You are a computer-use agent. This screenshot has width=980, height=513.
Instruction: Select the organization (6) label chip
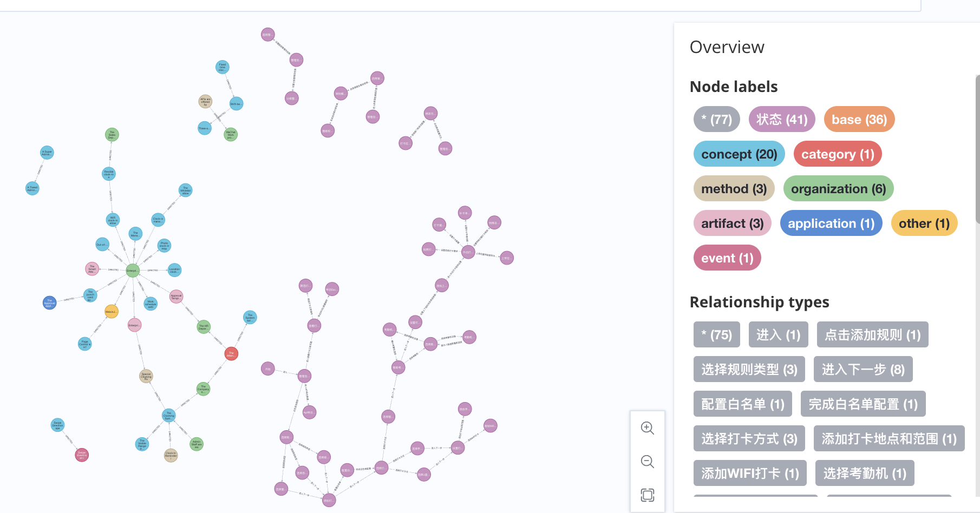[838, 189]
